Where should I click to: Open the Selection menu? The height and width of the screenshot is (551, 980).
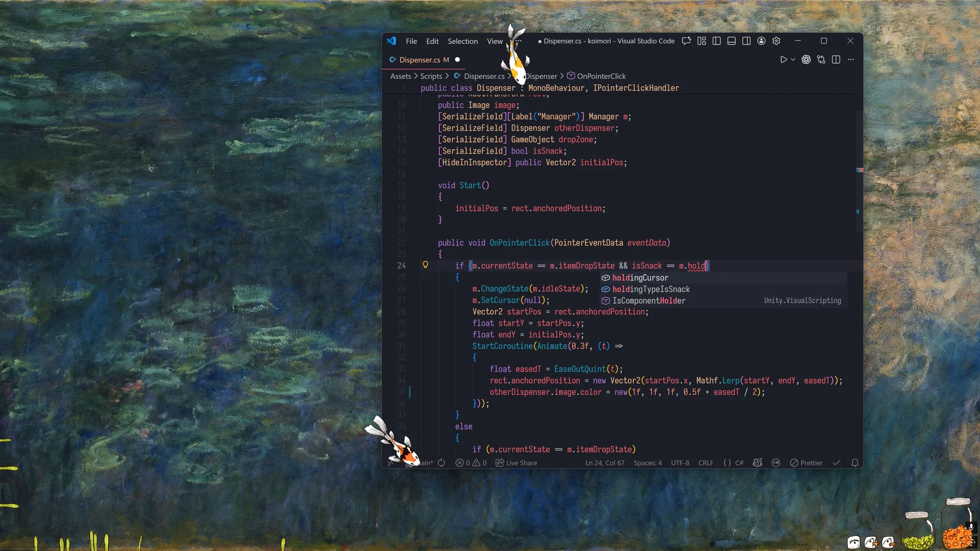[462, 41]
